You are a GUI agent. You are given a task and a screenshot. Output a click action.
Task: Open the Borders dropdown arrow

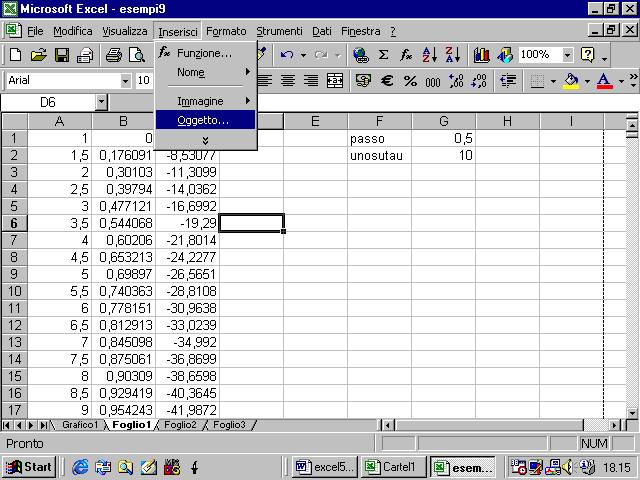[553, 81]
